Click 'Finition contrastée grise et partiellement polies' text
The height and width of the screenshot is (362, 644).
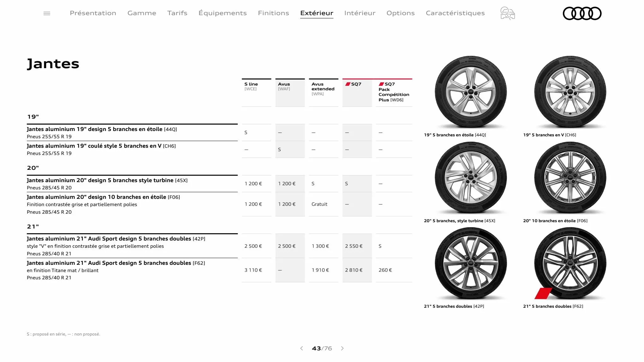[x=82, y=205]
